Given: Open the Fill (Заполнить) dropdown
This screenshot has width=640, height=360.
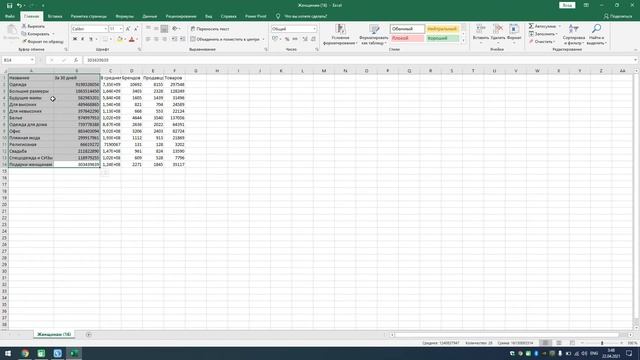Looking at the screenshot, I should tap(543, 34).
